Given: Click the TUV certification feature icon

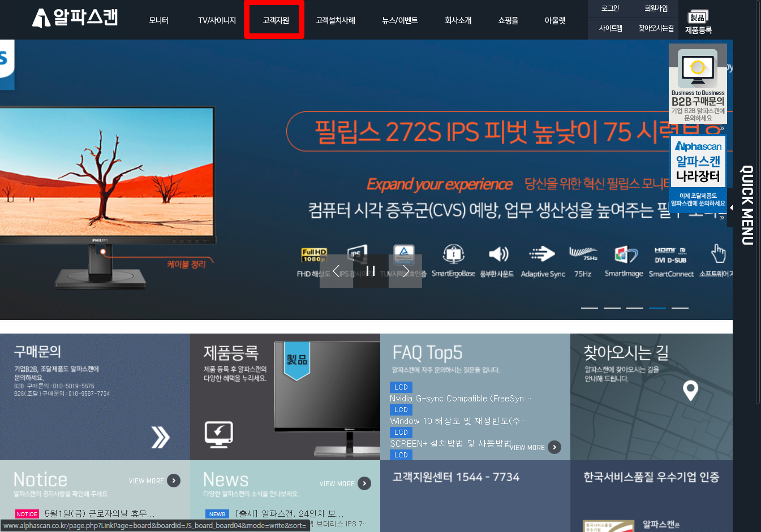Looking at the screenshot, I should (404, 254).
